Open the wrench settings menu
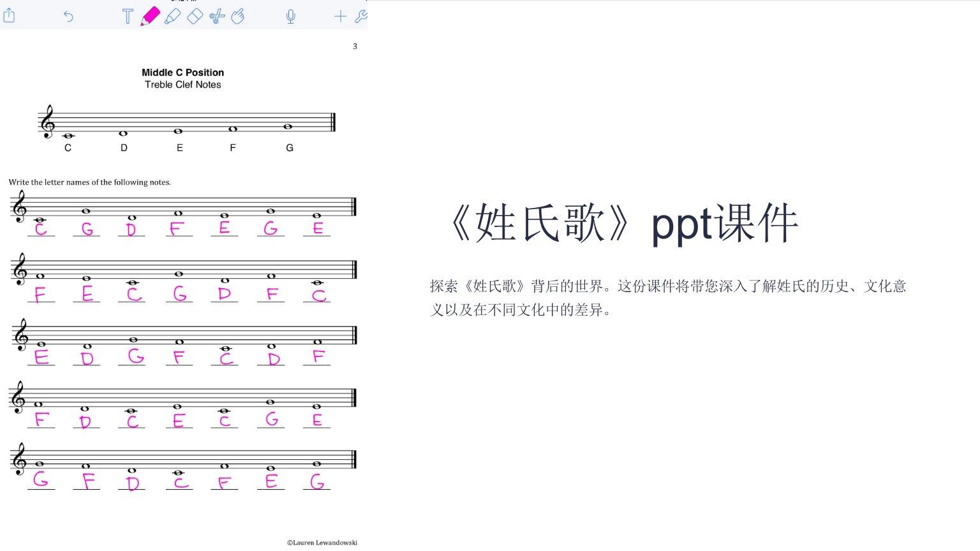The width and height of the screenshot is (980, 551). pos(361,17)
